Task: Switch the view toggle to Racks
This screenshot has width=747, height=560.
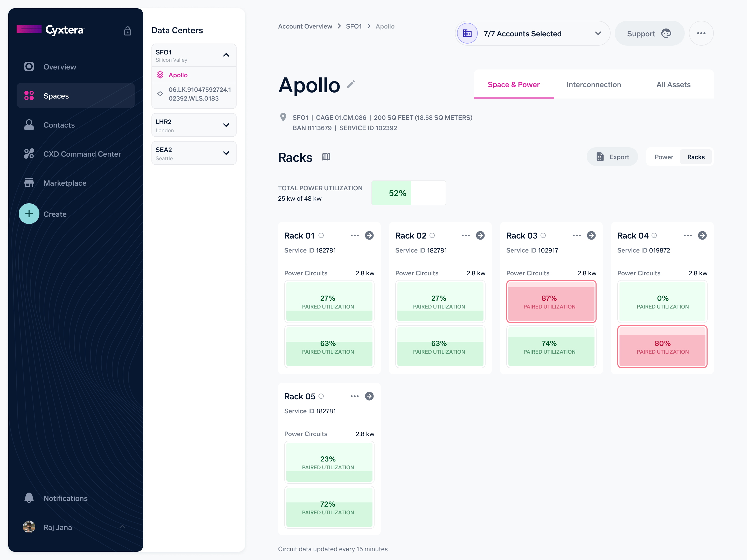Action: (696, 157)
